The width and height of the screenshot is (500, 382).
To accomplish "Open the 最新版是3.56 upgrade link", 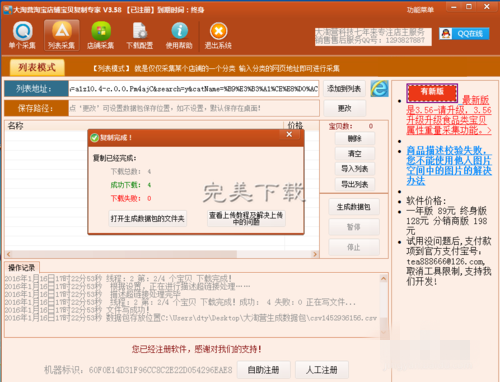I will (449, 115).
